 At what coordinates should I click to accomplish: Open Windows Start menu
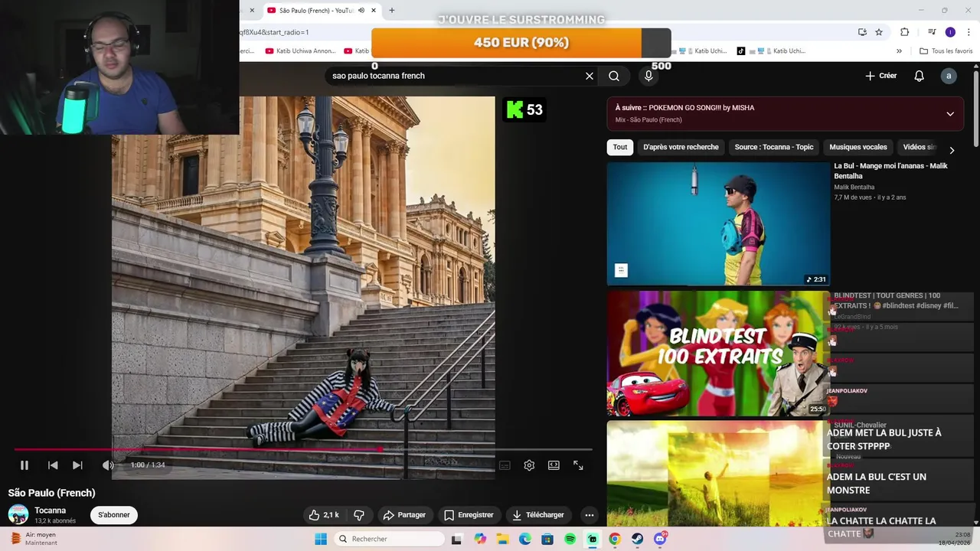point(321,539)
